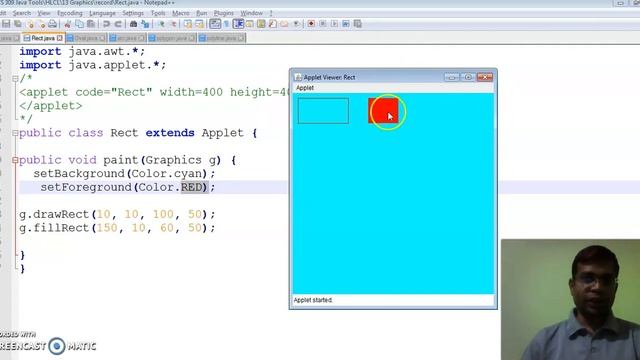640x360 pixels.
Task: Click the Zoom In toolbar icon
Action: [161, 24]
